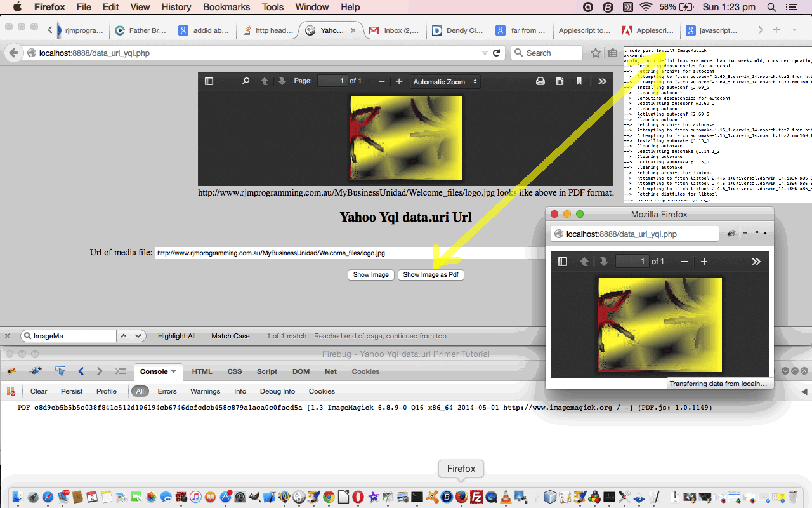Screen dimensions: 812x508
Task: Switch to the Father Br... tab
Action: [141, 30]
